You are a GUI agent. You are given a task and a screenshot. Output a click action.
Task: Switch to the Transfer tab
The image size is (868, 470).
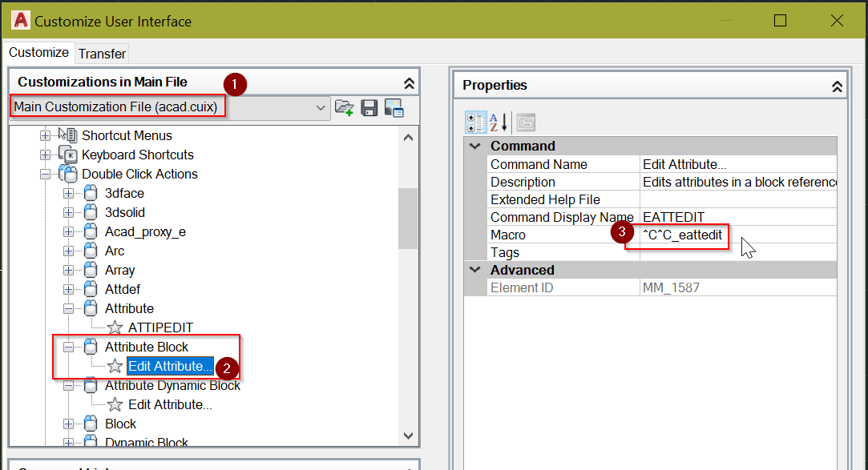click(102, 53)
